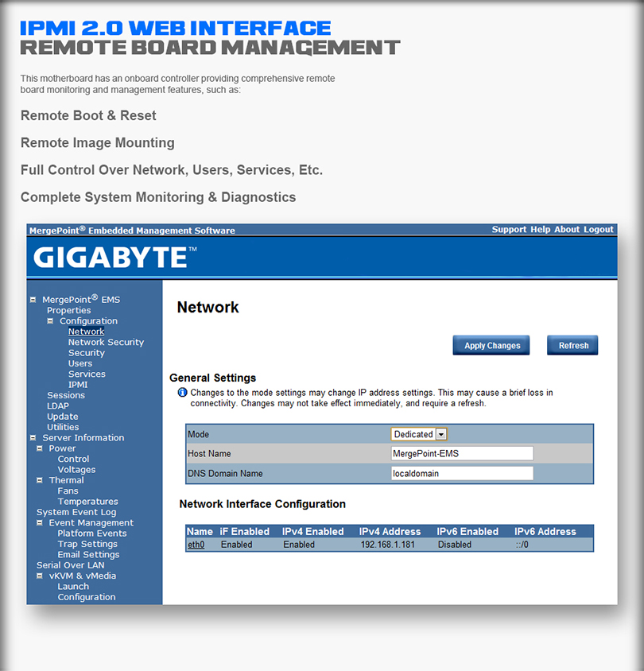Click the Support link in header
Image resolution: width=644 pixels, height=671 pixels.
click(x=509, y=230)
